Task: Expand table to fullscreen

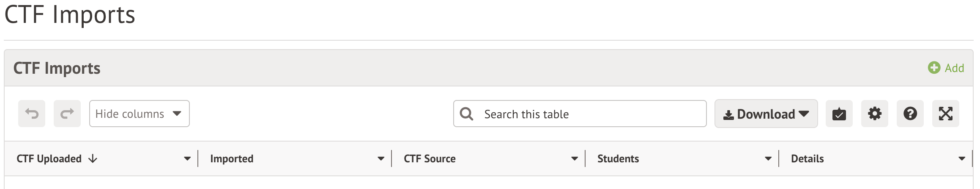Action: point(946,114)
